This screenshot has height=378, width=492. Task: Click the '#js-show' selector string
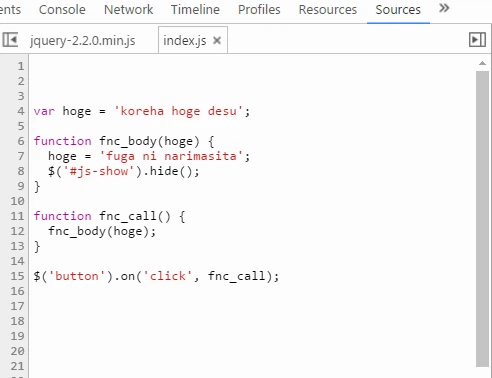(x=99, y=171)
